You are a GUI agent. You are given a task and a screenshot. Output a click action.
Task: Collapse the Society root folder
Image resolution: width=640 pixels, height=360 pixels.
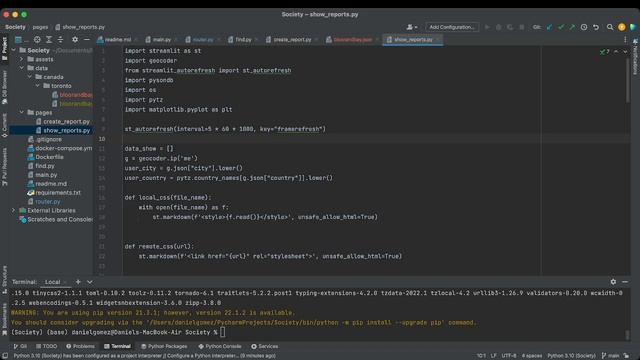[14, 50]
